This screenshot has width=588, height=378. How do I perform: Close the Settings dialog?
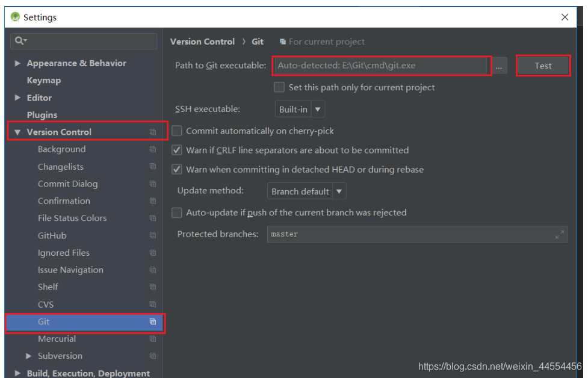[x=565, y=17]
